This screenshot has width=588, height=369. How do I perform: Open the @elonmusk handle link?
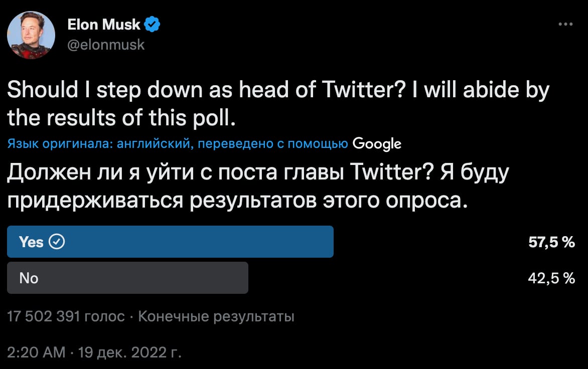(106, 45)
